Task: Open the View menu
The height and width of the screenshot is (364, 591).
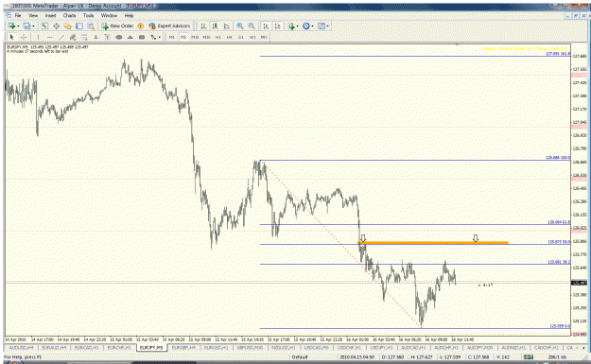Action: pos(33,15)
